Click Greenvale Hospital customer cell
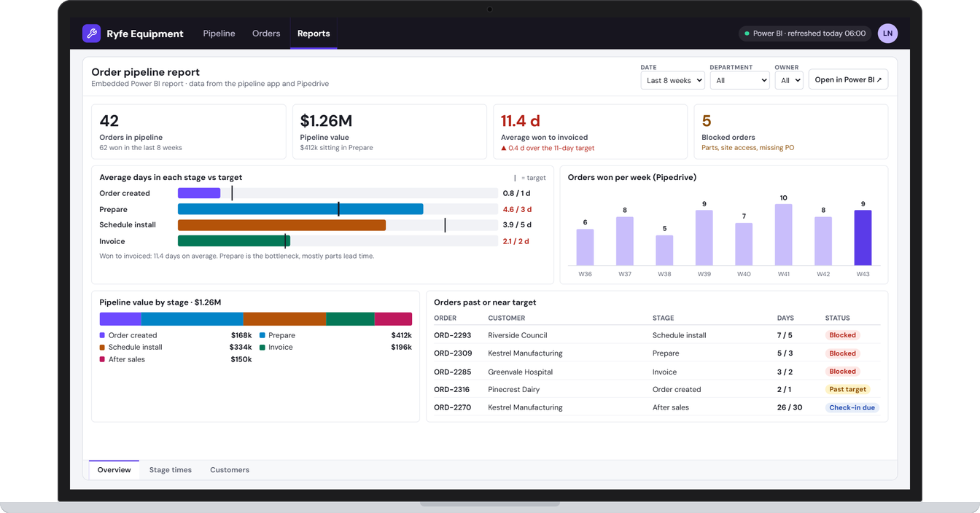This screenshot has width=980, height=513. [521, 372]
